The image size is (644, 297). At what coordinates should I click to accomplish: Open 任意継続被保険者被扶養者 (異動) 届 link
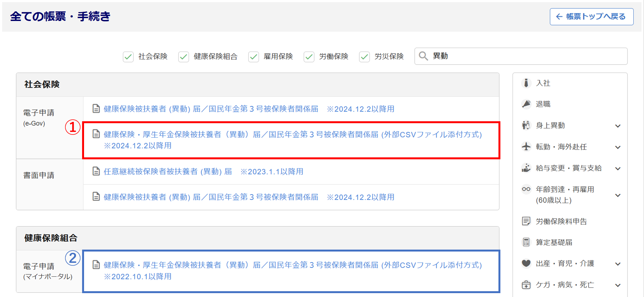(x=204, y=171)
